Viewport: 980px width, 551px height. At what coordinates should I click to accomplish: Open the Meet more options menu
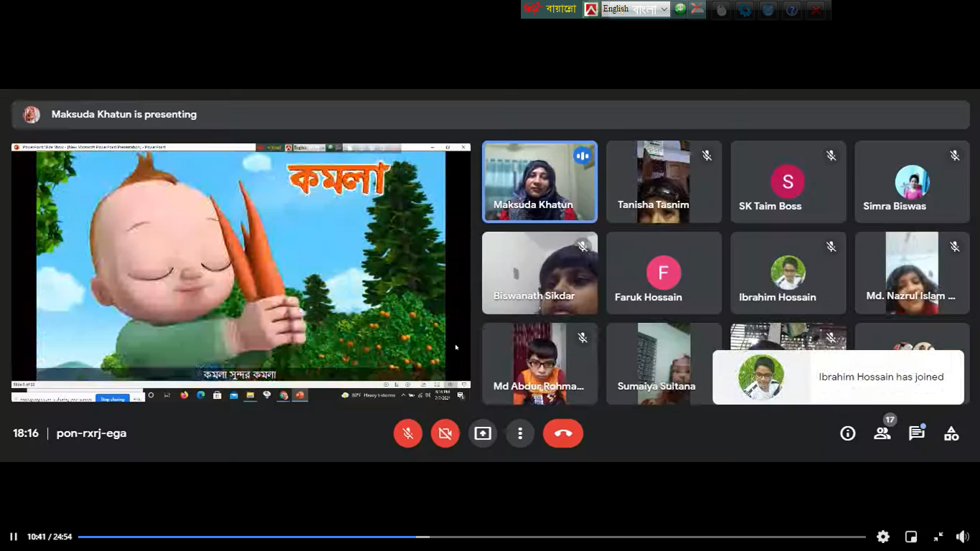pyautogui.click(x=520, y=433)
